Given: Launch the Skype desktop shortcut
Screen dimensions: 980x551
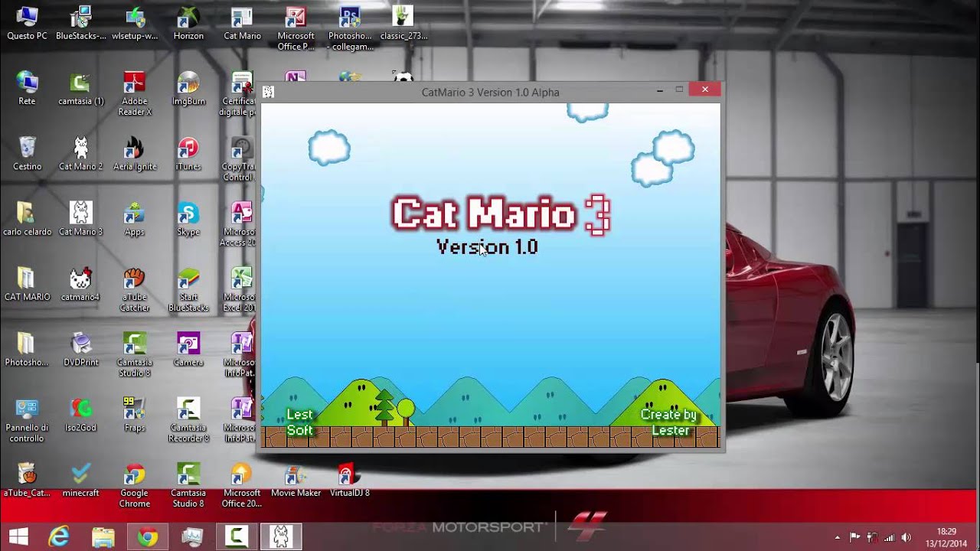Looking at the screenshot, I should click(188, 218).
